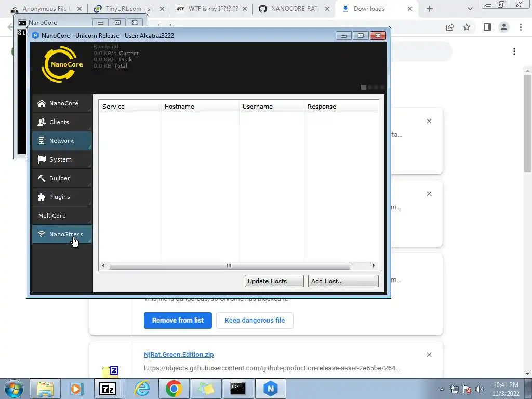This screenshot has height=399, width=532.
Task: Open the Downloads page more-actions menu
Action: [514, 51]
